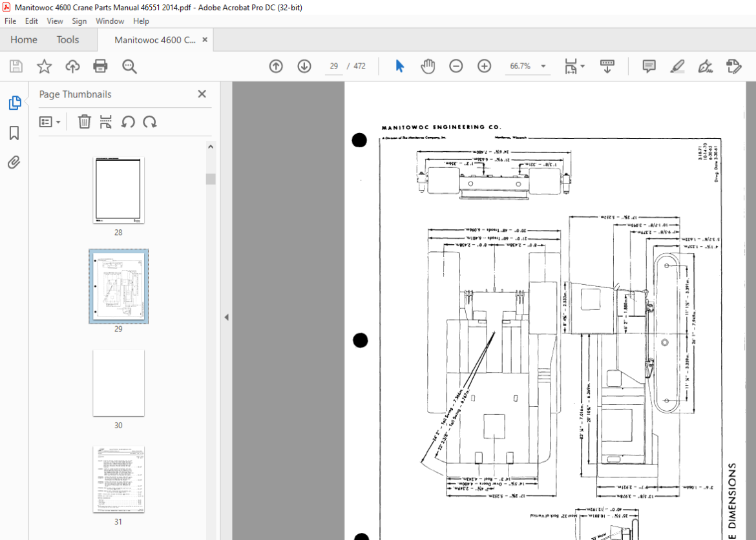
Task: Click the Print file icon
Action: click(100, 66)
